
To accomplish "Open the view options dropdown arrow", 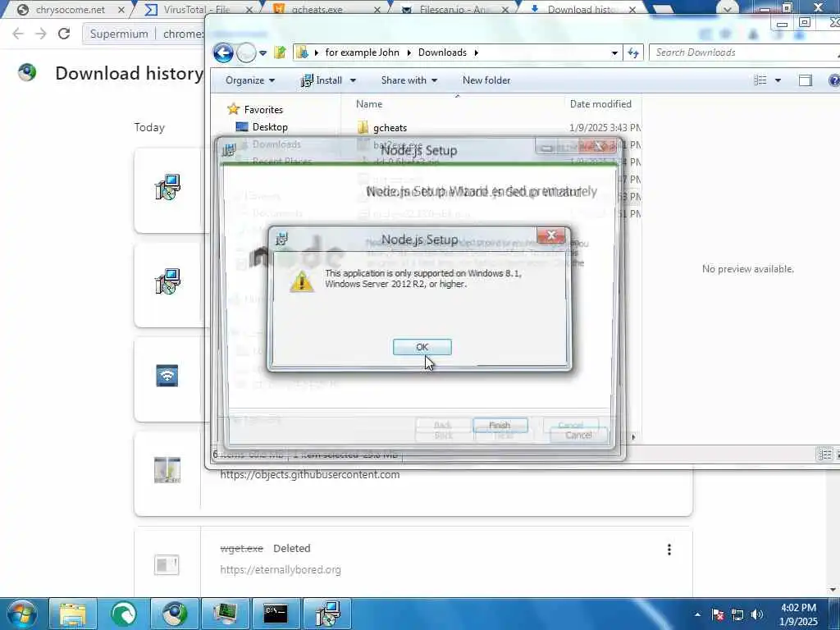I will point(778,81).
